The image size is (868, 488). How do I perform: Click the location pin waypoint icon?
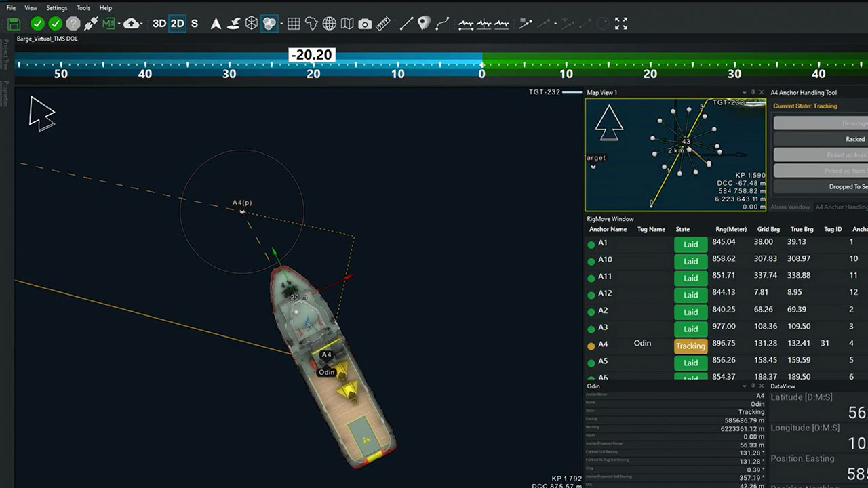tap(424, 24)
